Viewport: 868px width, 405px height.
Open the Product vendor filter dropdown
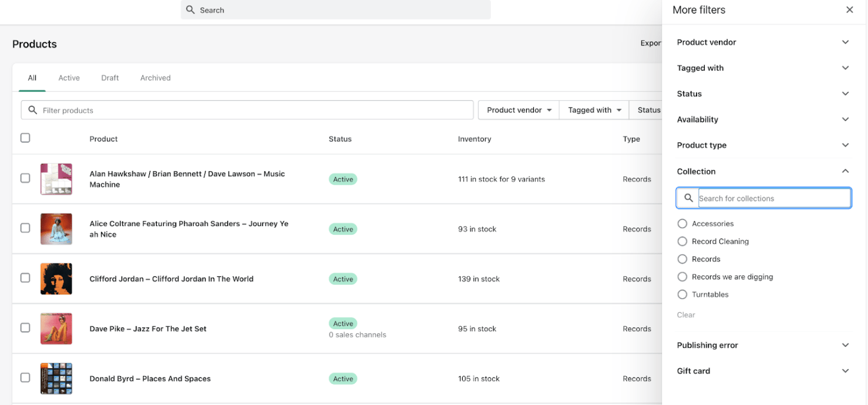517,110
